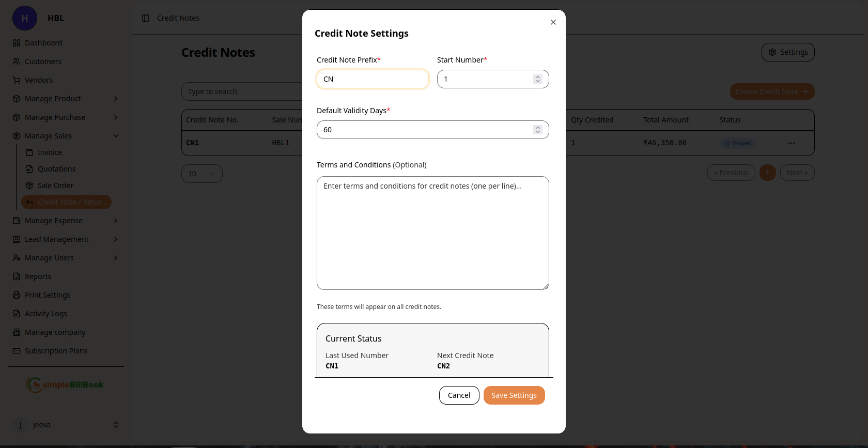This screenshot has height=448, width=868.
Task: Select the Reports sidebar icon
Action: [x=16, y=276]
